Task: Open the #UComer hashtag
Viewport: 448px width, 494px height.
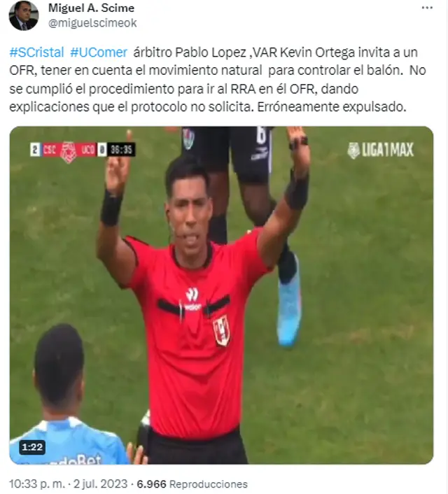Action: pyautogui.click(x=99, y=52)
